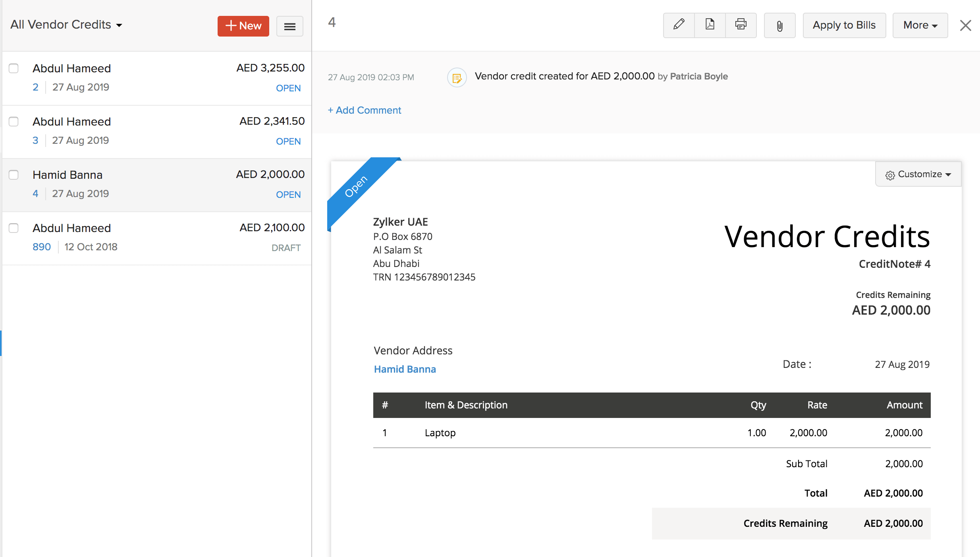Image resolution: width=980 pixels, height=557 pixels.
Task: Create a vendor credit with the New button
Action: click(x=243, y=25)
